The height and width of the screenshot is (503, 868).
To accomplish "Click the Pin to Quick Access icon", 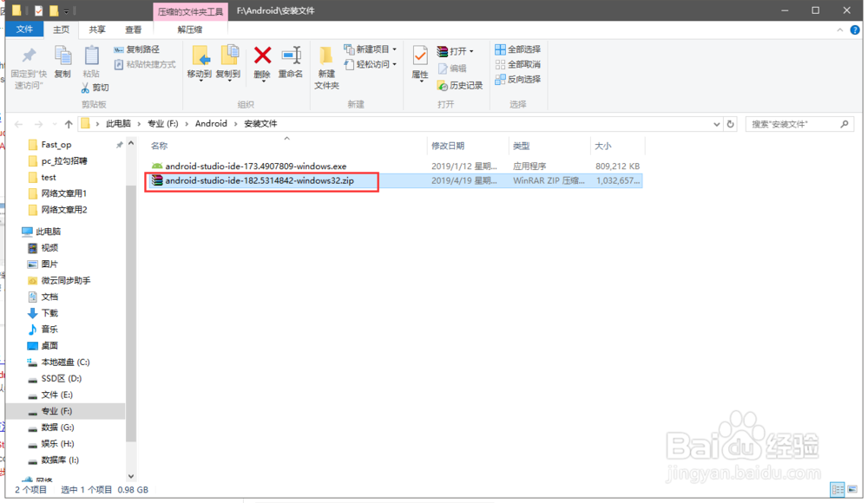I will pyautogui.click(x=29, y=56).
